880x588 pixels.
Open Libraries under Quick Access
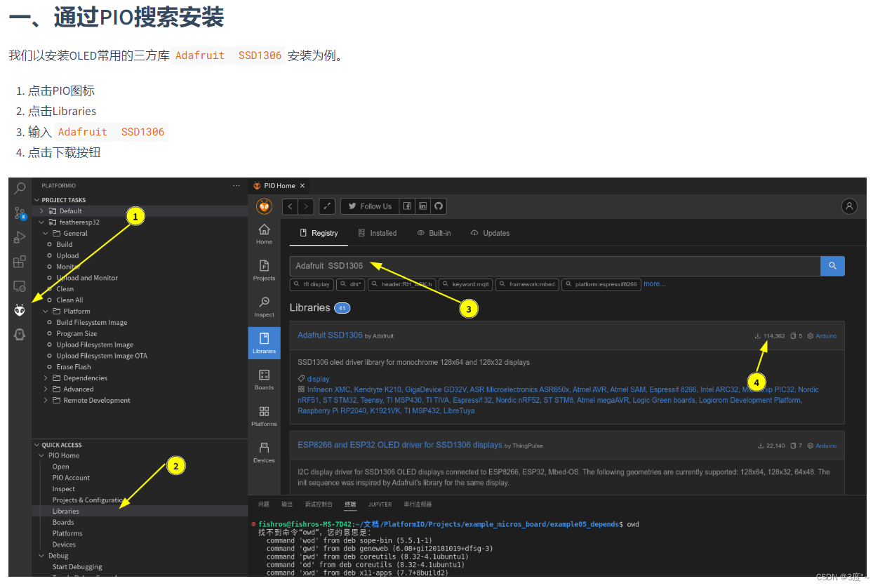tap(66, 511)
